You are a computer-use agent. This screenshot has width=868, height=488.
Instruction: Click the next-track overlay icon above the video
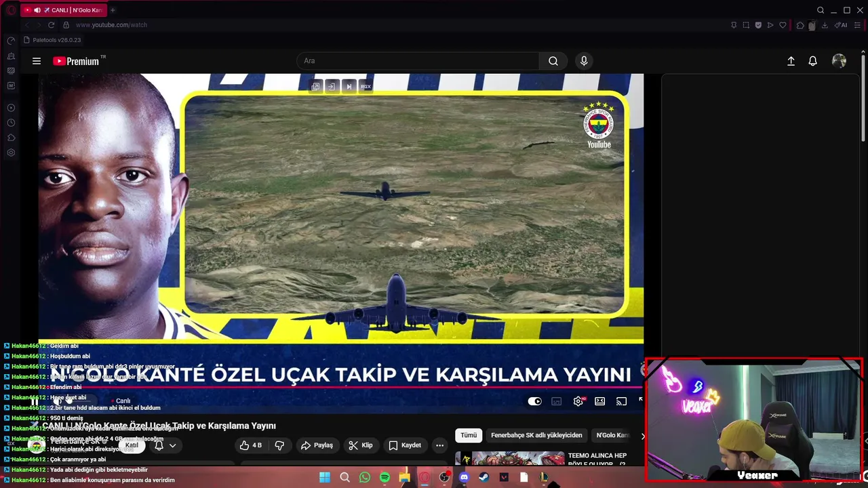pos(349,86)
